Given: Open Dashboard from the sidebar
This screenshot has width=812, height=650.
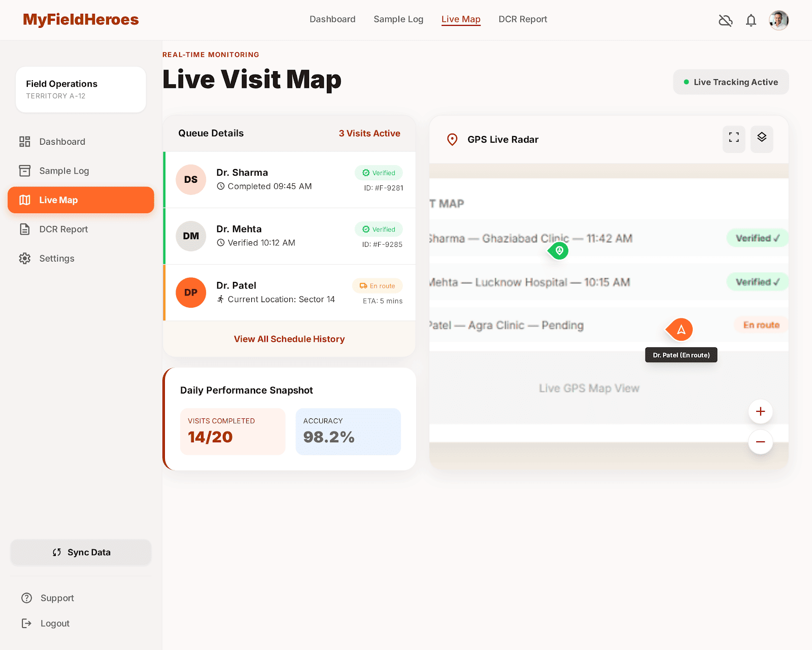Looking at the screenshot, I should [81, 142].
